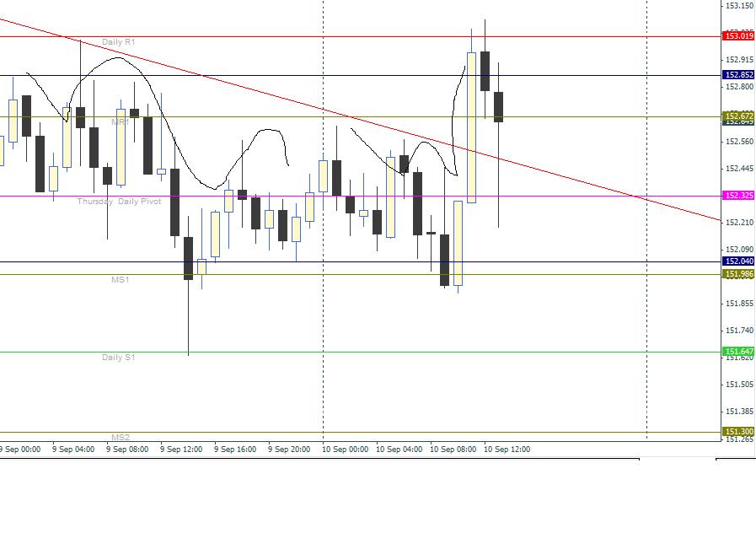Click the navy 152.040 price tag
This screenshot has width=756, height=544.
[738, 261]
